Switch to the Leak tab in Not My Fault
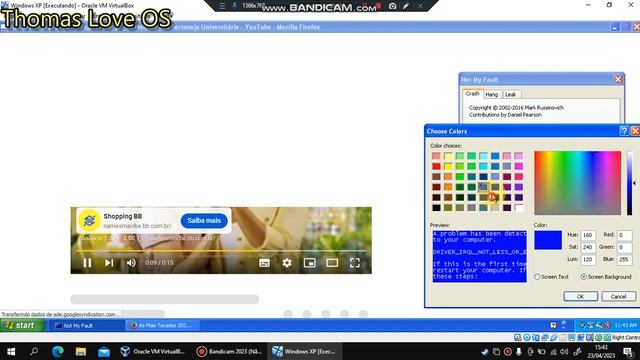640x360 pixels. click(511, 94)
